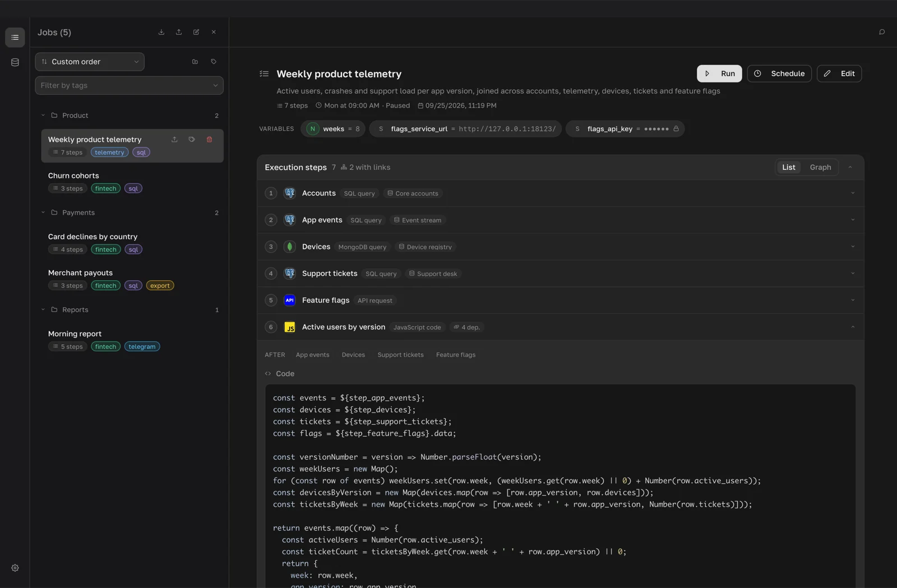
Task: Expand the Support tickets step details
Action: pyautogui.click(x=853, y=274)
